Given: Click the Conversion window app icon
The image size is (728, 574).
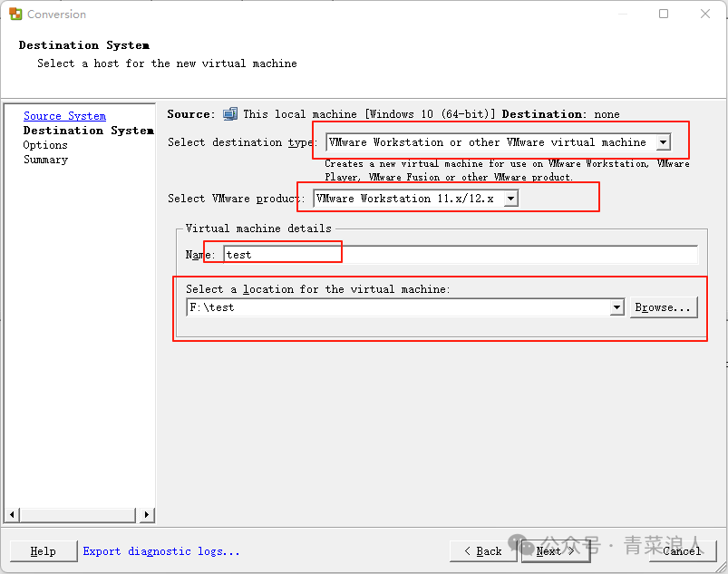Looking at the screenshot, I should 15,14.
